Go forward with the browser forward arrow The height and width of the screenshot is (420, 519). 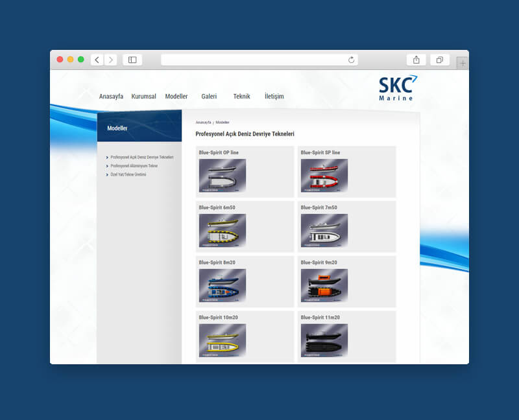pos(111,60)
